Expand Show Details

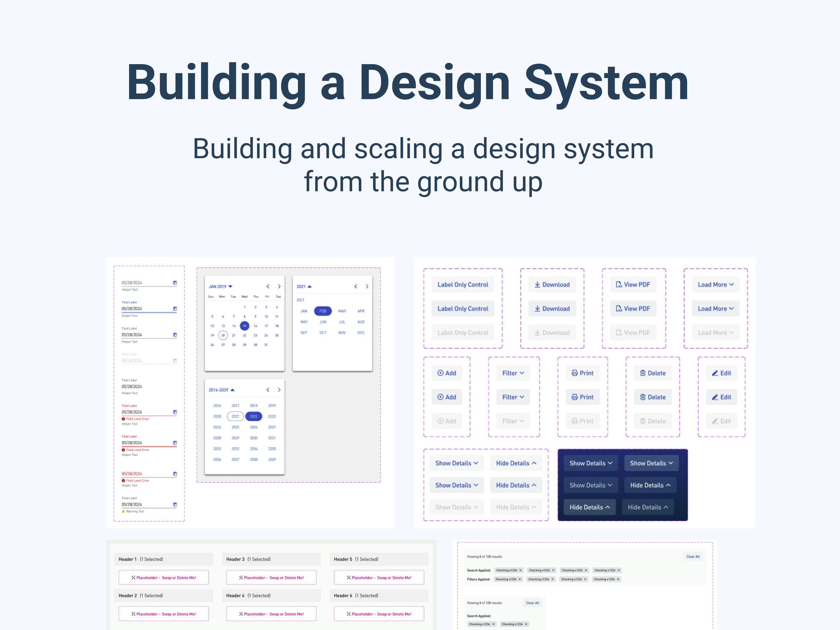456,463
